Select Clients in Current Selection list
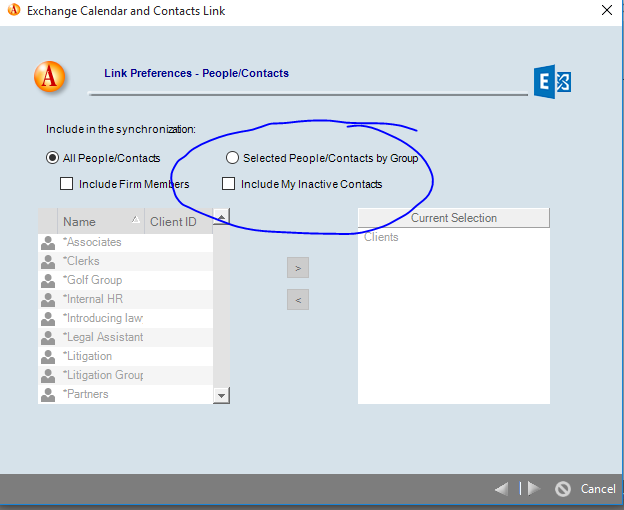 [381, 237]
